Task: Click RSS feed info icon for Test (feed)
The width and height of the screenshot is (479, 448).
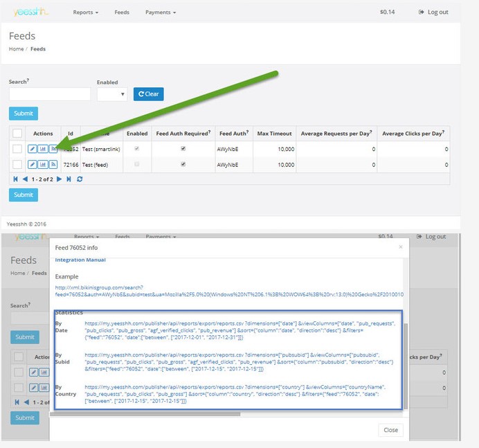Action: pyautogui.click(x=53, y=164)
